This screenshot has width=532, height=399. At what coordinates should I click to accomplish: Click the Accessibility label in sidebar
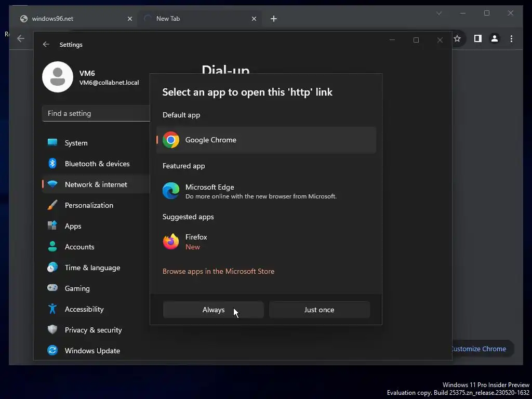[x=84, y=309]
